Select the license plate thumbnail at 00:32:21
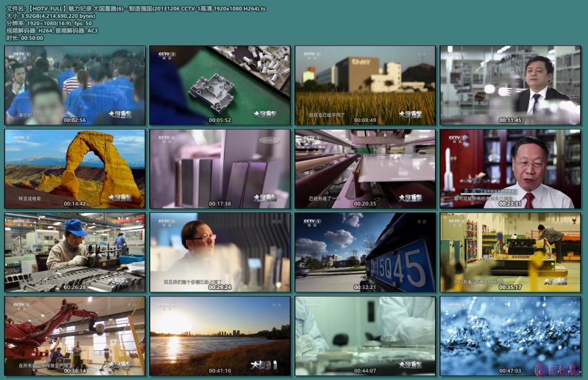 [x=365, y=253]
